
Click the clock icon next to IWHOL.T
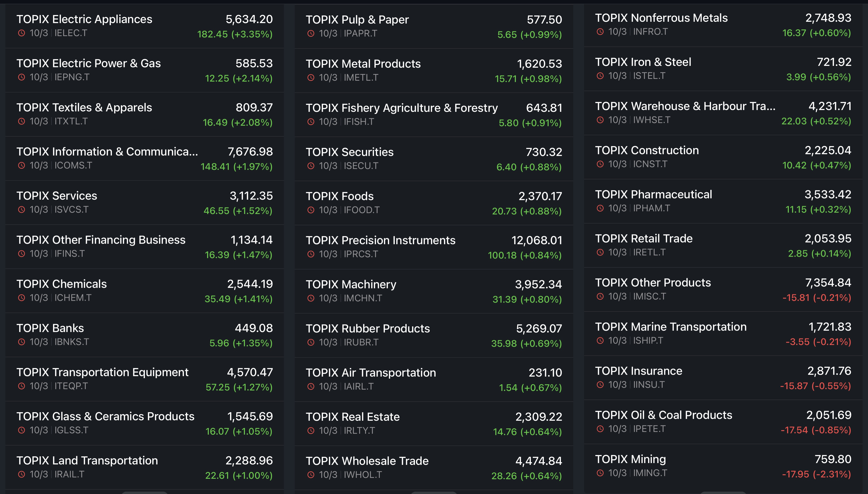(311, 474)
